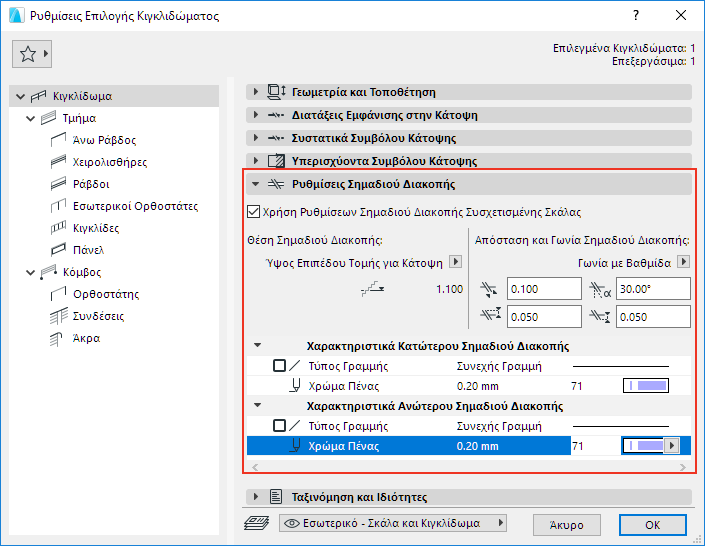Screen dimensions: 705x546
Task: Select Κόμβος node tree item
Action: [82, 272]
